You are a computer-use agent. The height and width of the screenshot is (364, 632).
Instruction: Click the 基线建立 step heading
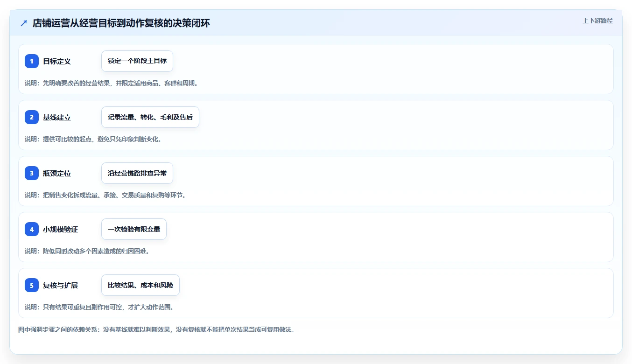(x=57, y=117)
